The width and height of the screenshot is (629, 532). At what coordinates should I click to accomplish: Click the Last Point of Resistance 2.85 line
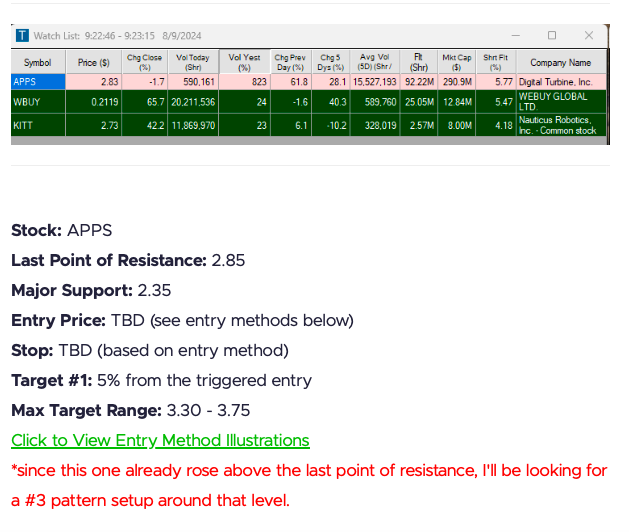click(x=128, y=260)
